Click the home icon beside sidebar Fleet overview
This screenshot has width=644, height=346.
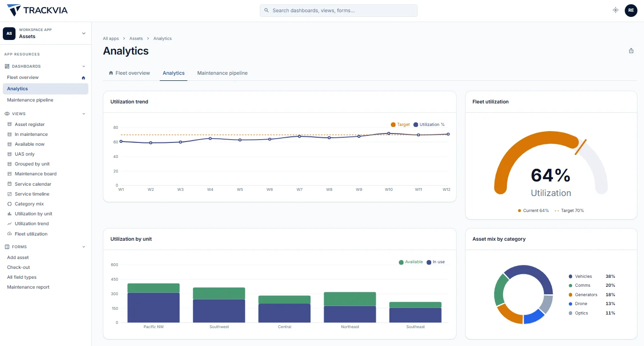84,78
